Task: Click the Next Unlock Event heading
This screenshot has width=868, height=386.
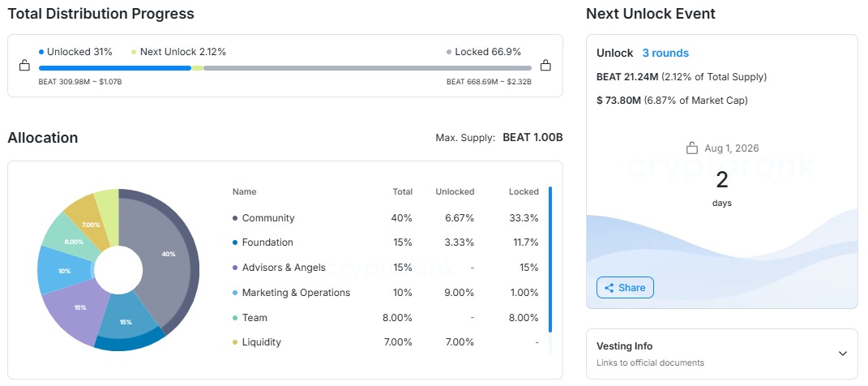Action: 651,14
